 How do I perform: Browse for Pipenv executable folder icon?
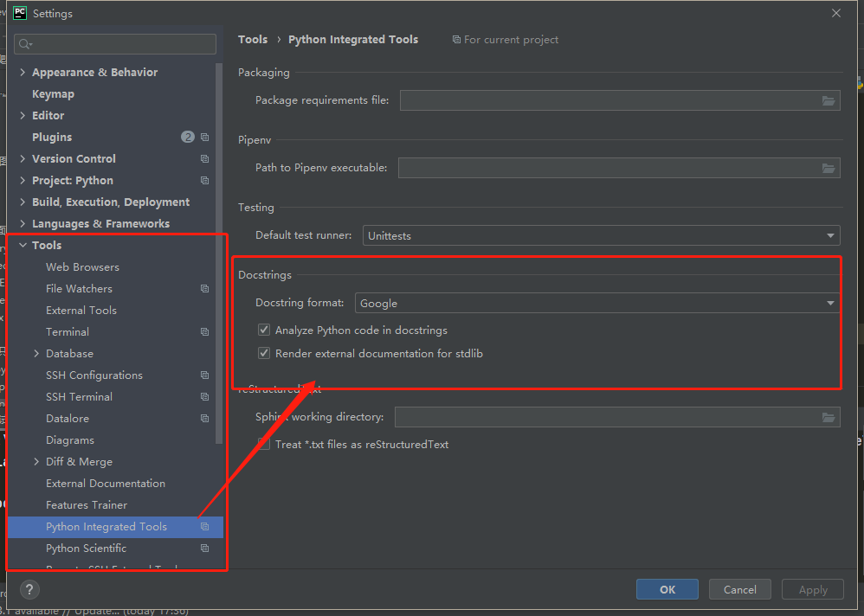pos(829,169)
